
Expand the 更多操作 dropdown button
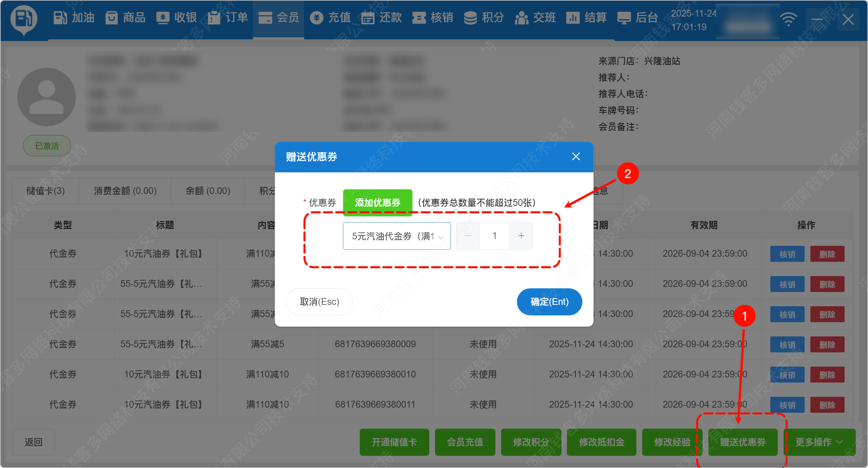pyautogui.click(x=819, y=442)
